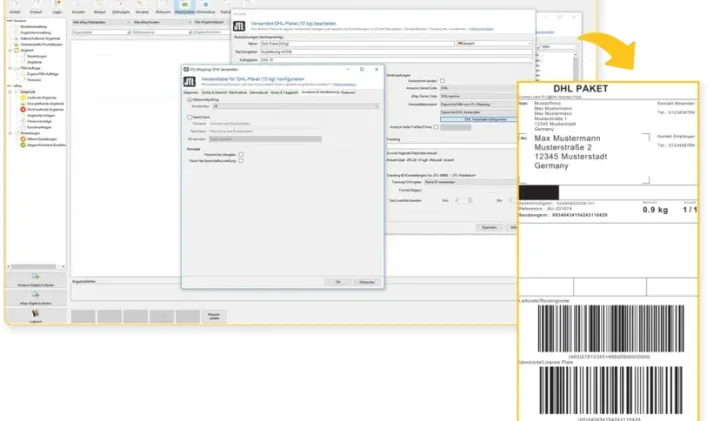This screenshot has height=421, width=720.
Task: Toggle the Altersverifizierung checkbox
Action: click(x=190, y=100)
